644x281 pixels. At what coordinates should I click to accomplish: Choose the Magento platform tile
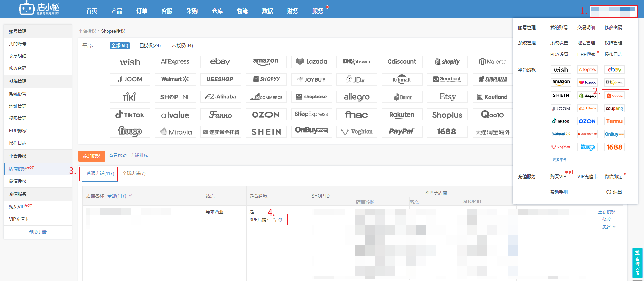point(493,62)
